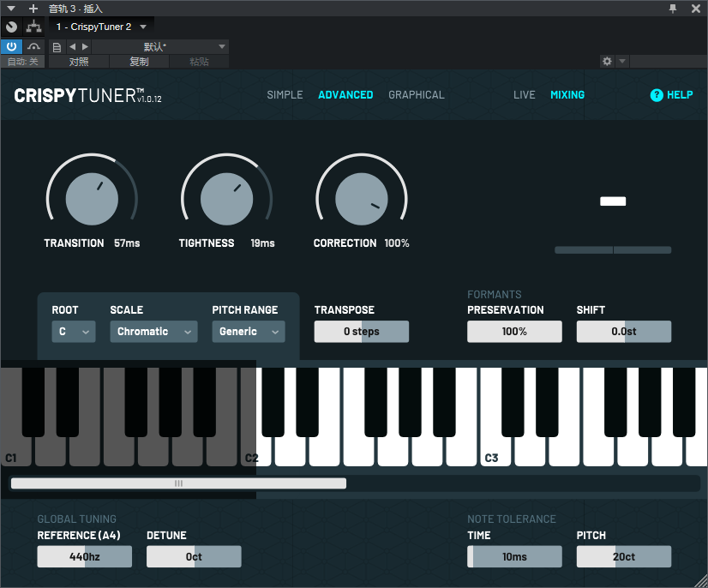Switch to the GRAPHICAL tab
This screenshot has width=708, height=588.
point(417,95)
